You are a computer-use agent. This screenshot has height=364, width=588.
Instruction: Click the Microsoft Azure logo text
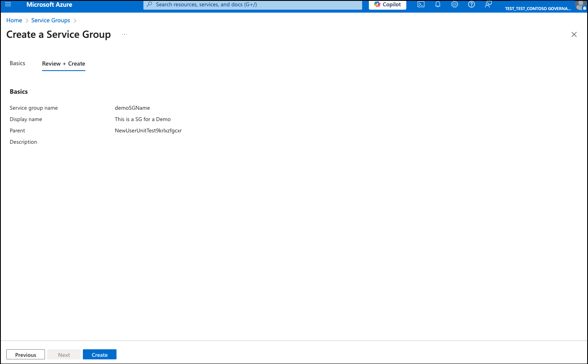[x=49, y=5]
